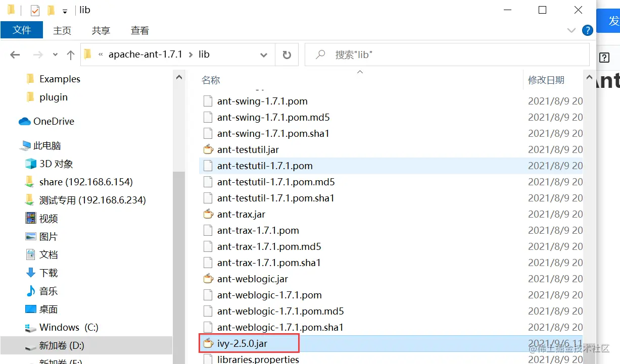Select the 新加卷 (D:) drive

62,345
